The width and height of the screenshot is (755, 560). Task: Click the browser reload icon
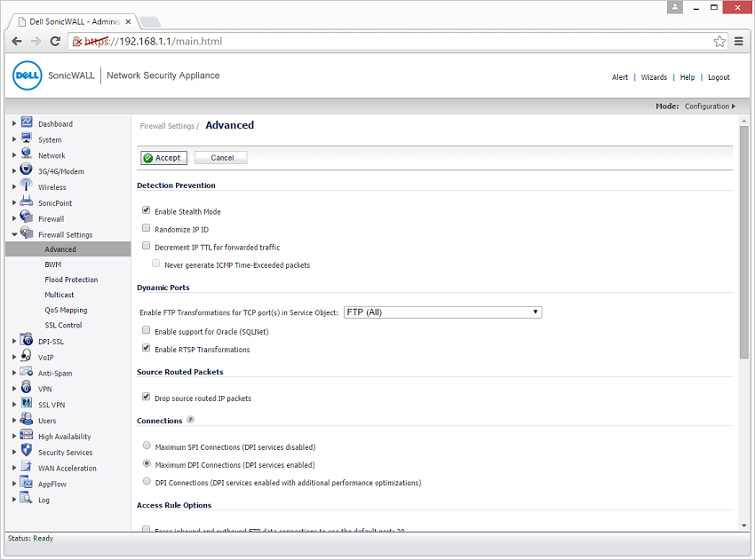(55, 42)
